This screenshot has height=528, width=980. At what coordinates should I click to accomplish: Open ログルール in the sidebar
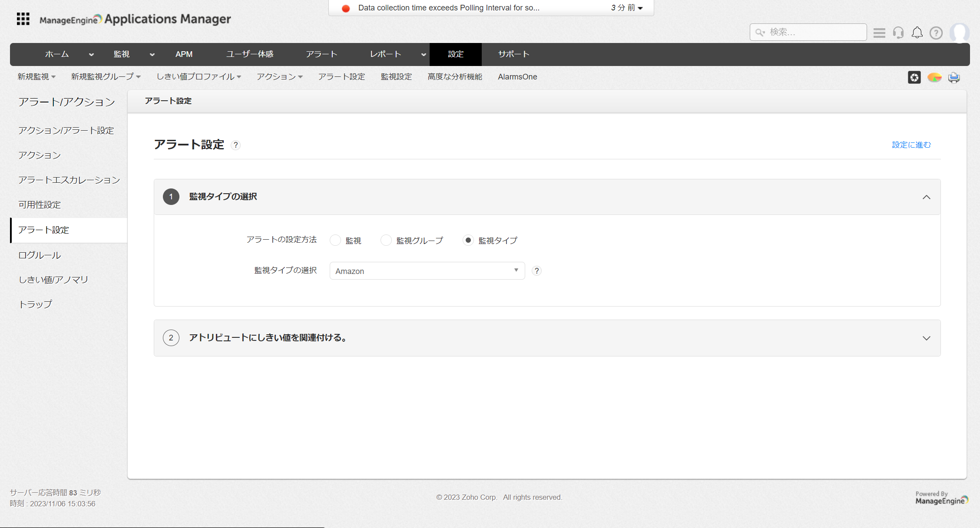click(x=40, y=255)
